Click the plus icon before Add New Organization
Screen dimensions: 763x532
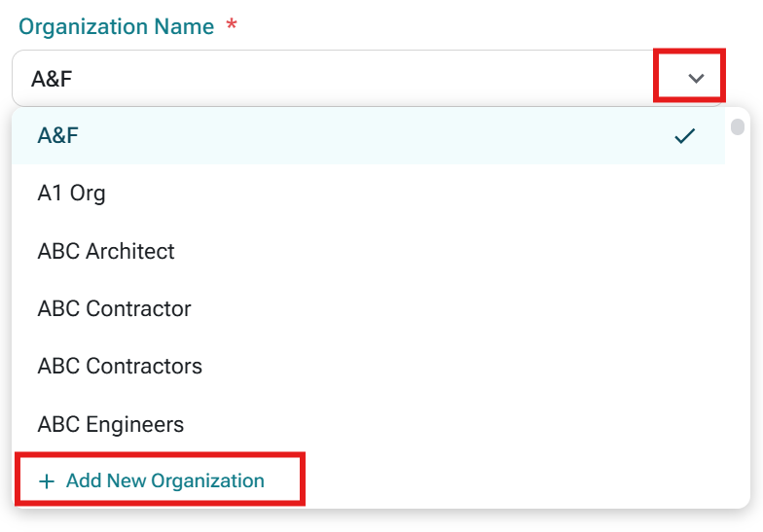[47, 481]
